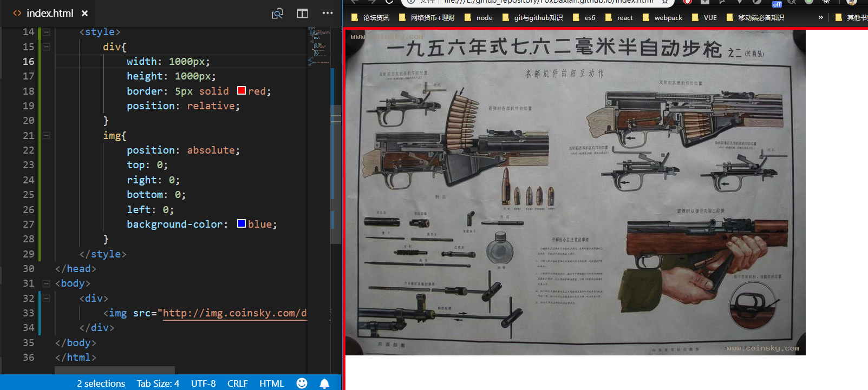This screenshot has height=390, width=868.
Task: Open the webpack bookmark folder
Action: tap(662, 18)
